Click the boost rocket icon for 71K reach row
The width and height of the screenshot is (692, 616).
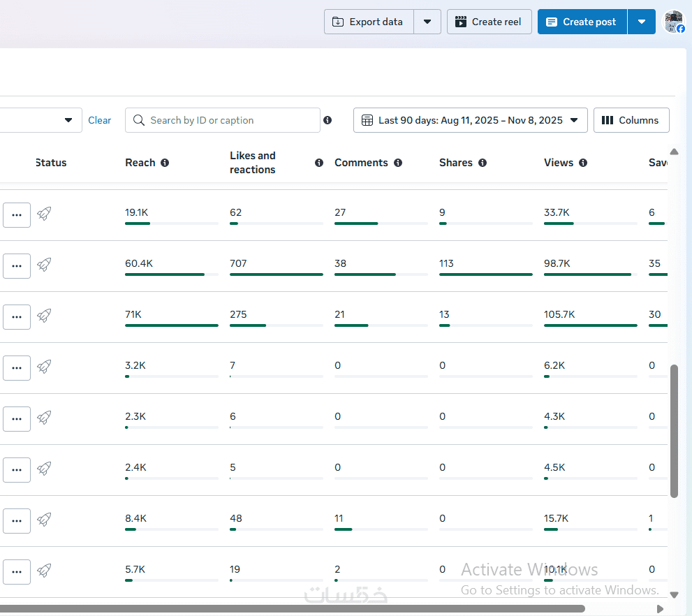click(44, 316)
